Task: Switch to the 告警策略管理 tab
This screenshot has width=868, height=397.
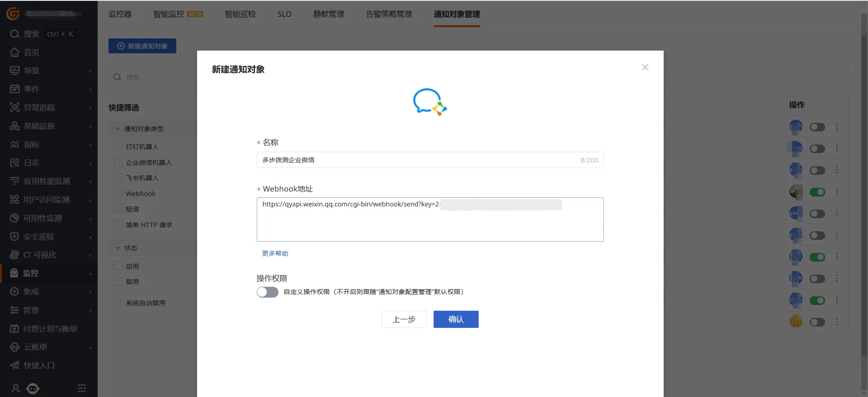Action: pyautogui.click(x=389, y=14)
